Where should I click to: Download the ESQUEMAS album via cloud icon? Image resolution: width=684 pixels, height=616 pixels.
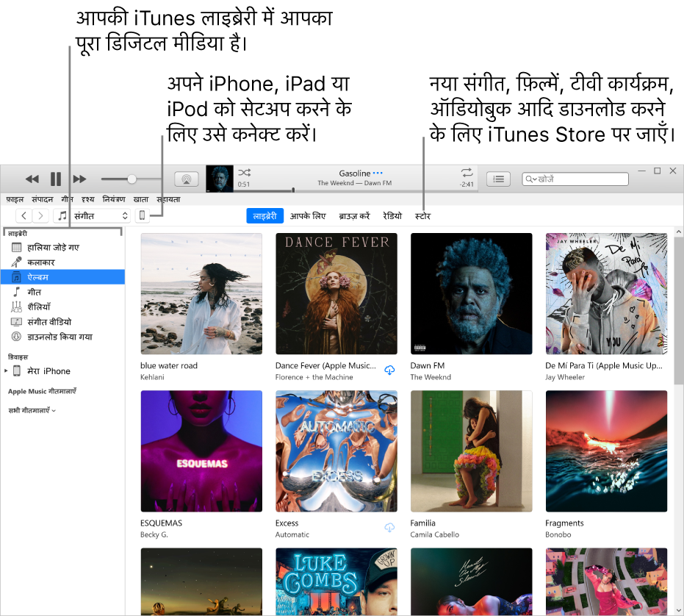389,528
